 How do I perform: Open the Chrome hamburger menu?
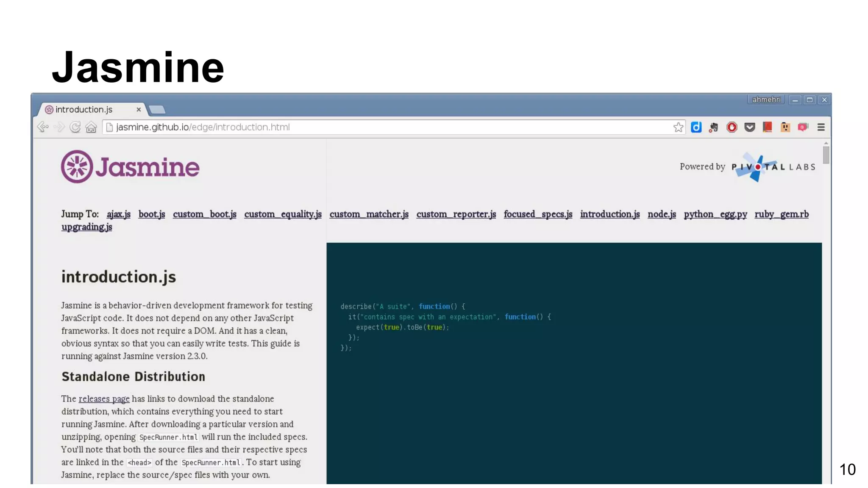821,127
